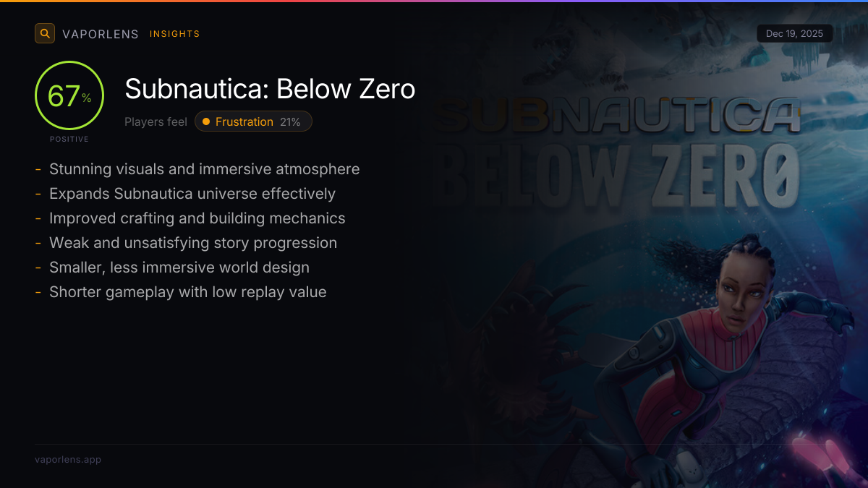Select the Shorter gameplay with low replay value point
868x488 pixels.
tap(188, 291)
